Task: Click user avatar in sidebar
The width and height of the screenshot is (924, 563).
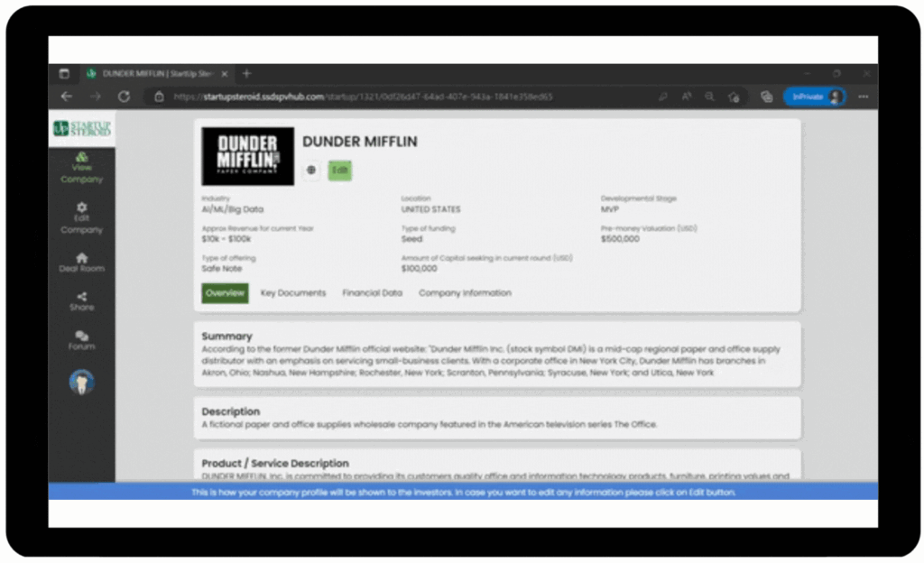Action: coord(82,383)
